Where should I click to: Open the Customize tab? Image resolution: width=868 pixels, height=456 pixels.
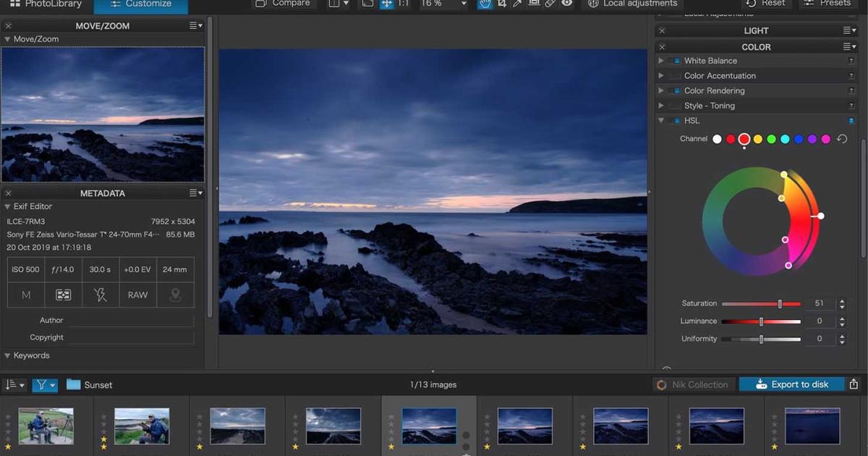pos(140,4)
